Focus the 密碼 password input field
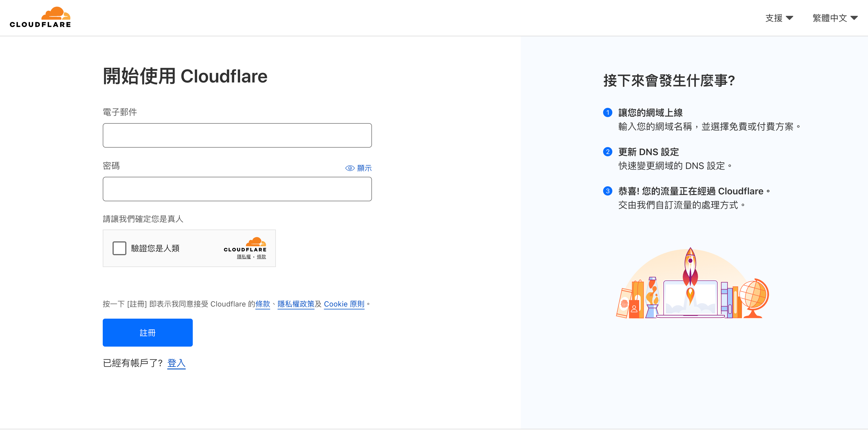The height and width of the screenshot is (436, 868). point(237,189)
